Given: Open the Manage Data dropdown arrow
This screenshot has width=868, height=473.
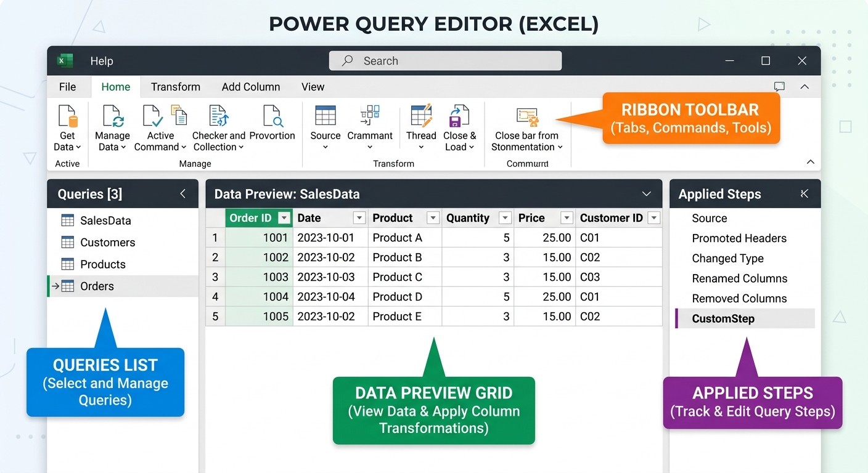Looking at the screenshot, I should (123, 147).
